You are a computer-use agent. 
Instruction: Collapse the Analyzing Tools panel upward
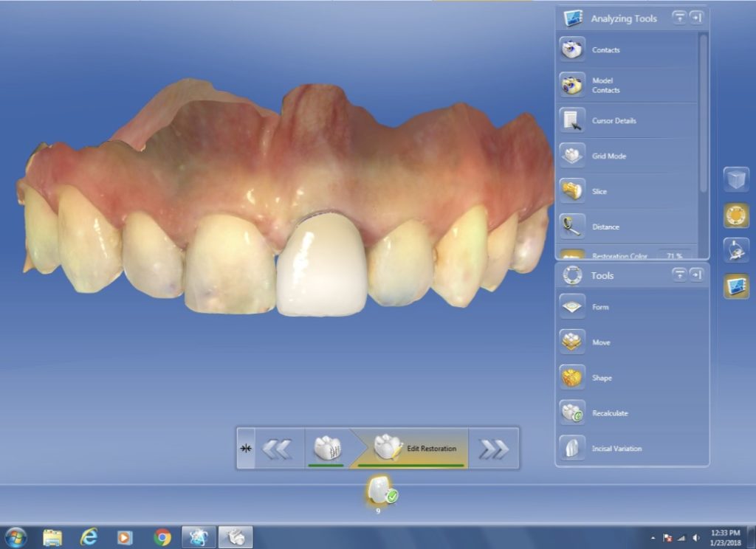(678, 18)
